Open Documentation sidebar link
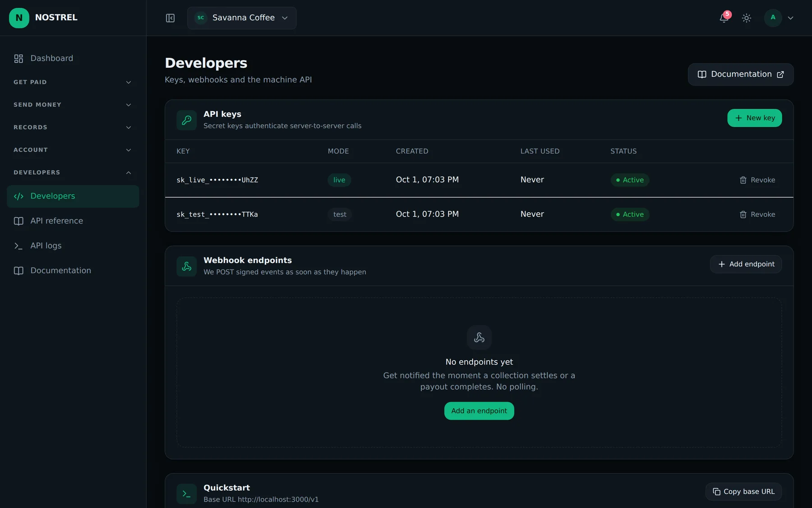812x508 pixels. [73, 270]
